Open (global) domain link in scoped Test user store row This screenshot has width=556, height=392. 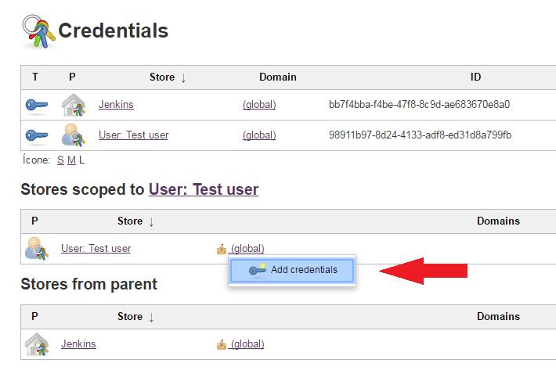(x=247, y=249)
